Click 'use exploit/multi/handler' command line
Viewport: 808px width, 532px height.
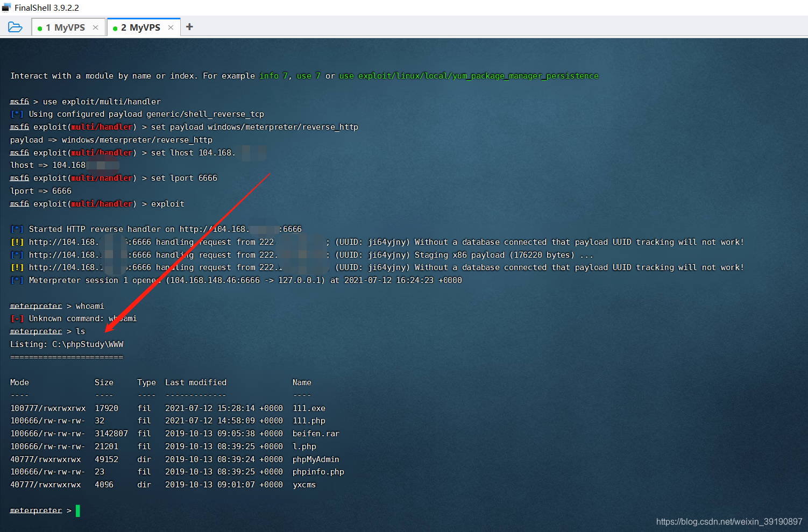point(102,102)
